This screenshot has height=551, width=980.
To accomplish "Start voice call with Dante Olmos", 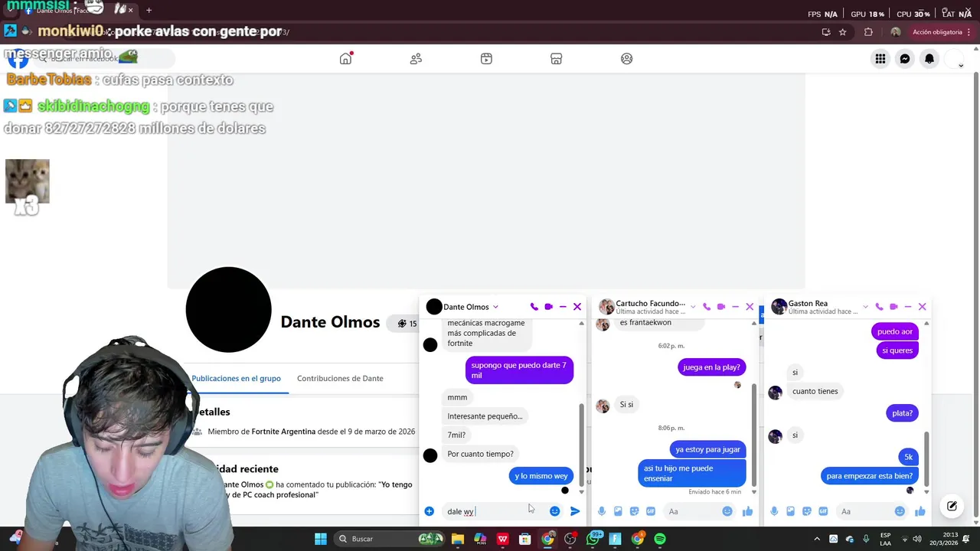I will tap(534, 307).
